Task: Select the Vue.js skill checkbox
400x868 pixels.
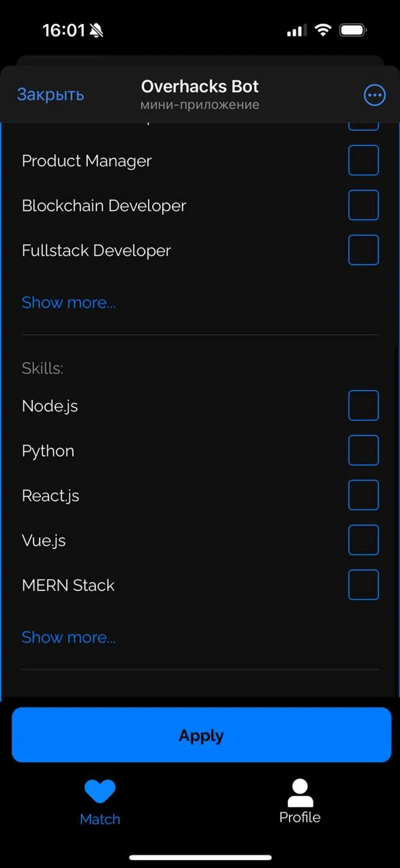Action: coord(363,540)
